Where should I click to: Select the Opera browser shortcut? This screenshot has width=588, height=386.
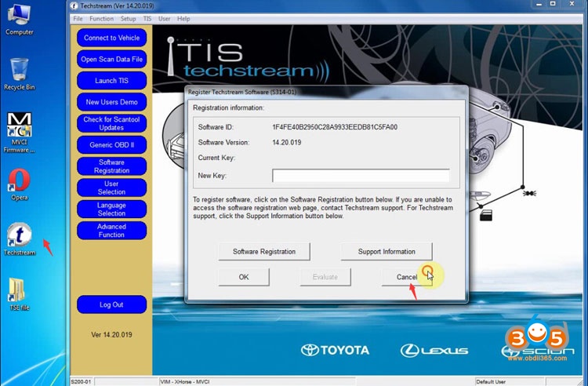point(19,184)
